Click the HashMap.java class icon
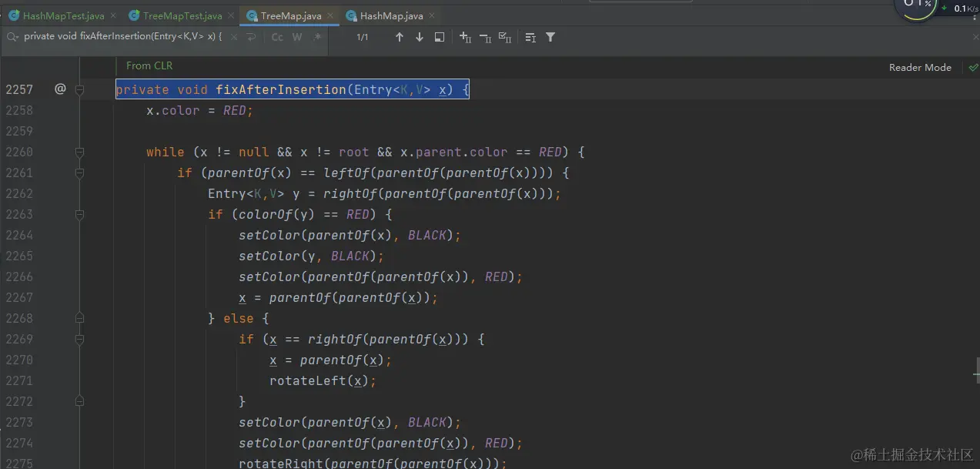 [x=351, y=15]
